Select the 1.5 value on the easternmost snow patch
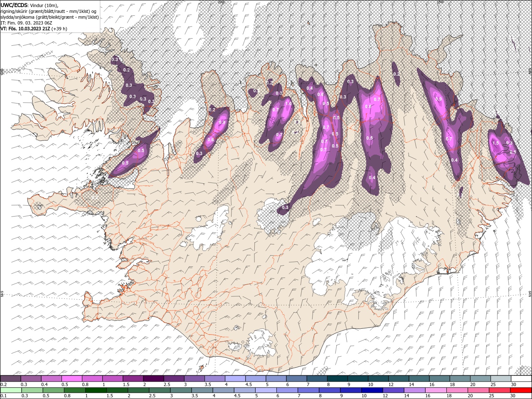Image resolution: width=532 pixels, height=399 pixels. coord(495,143)
